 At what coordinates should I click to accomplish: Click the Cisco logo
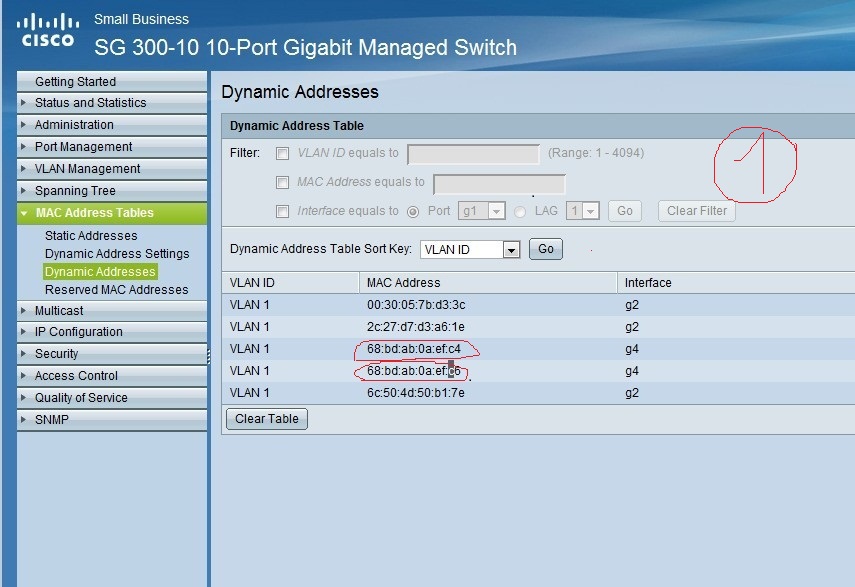48,31
